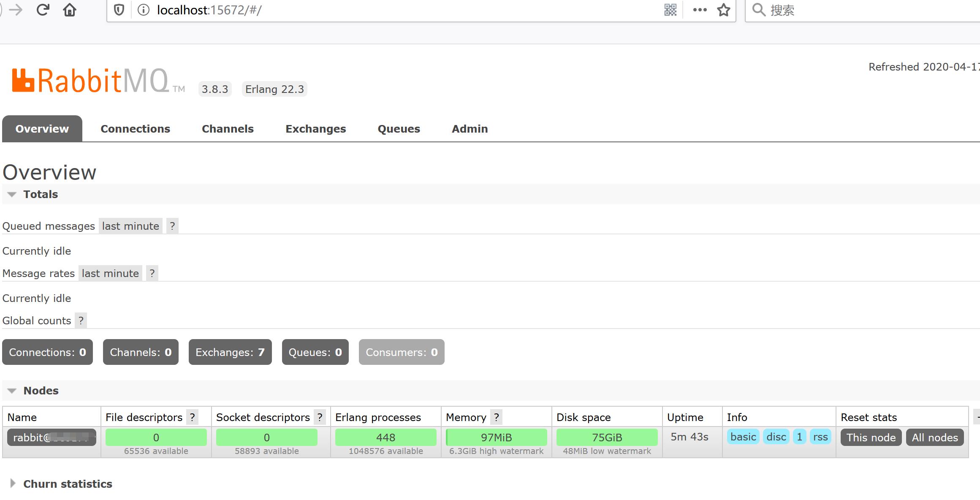Show help for Memory column
980x500 pixels.
click(x=497, y=417)
